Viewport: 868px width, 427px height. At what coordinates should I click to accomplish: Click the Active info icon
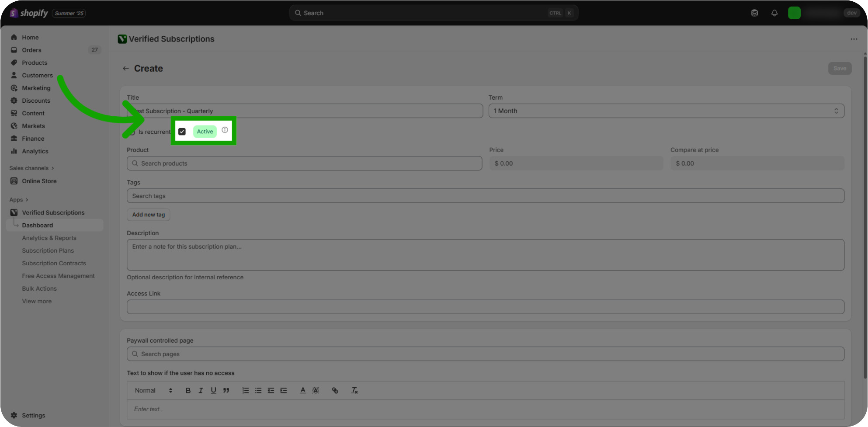[x=225, y=130]
